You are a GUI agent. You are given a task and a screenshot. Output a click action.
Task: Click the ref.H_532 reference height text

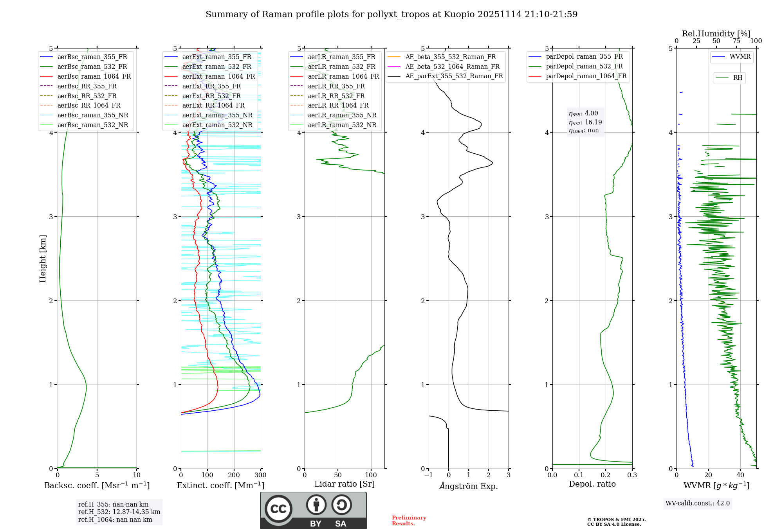(119, 512)
